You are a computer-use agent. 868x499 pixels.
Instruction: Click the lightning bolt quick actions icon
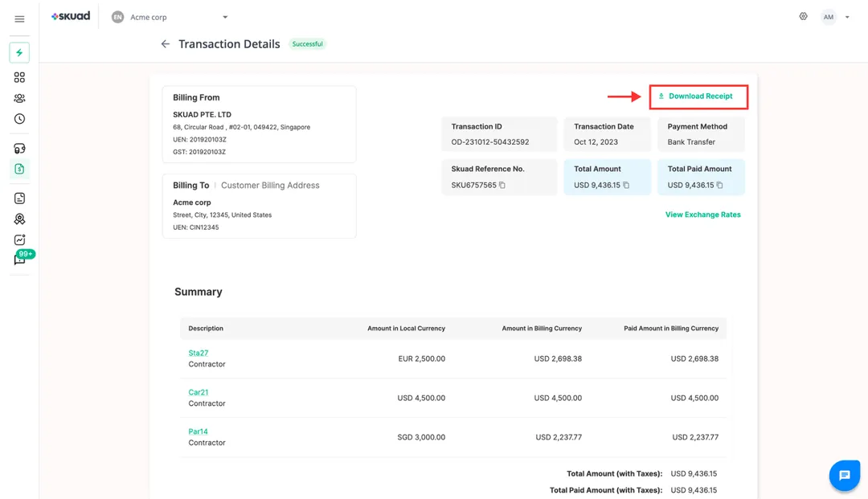[19, 52]
